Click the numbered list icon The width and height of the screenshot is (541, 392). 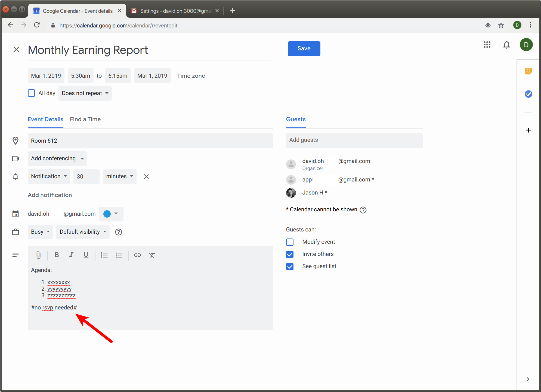tap(105, 255)
